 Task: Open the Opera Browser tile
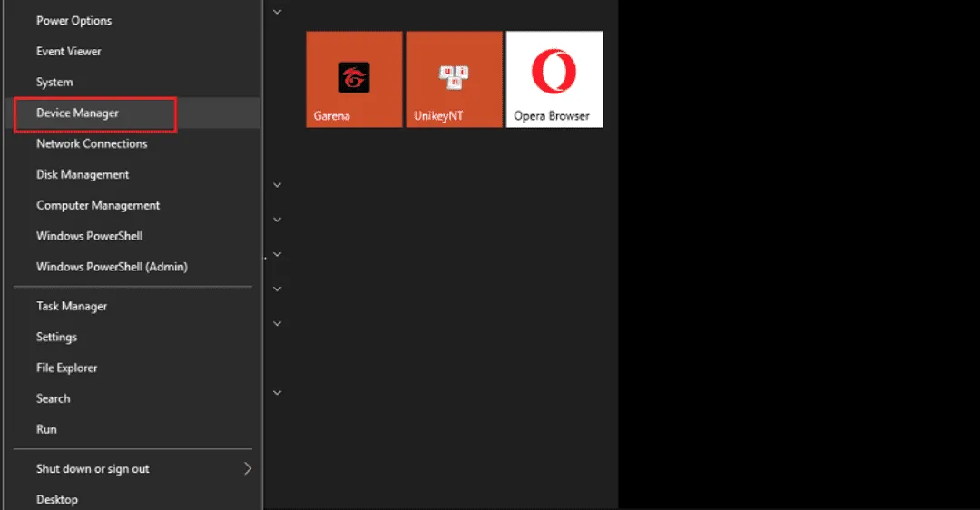554,79
